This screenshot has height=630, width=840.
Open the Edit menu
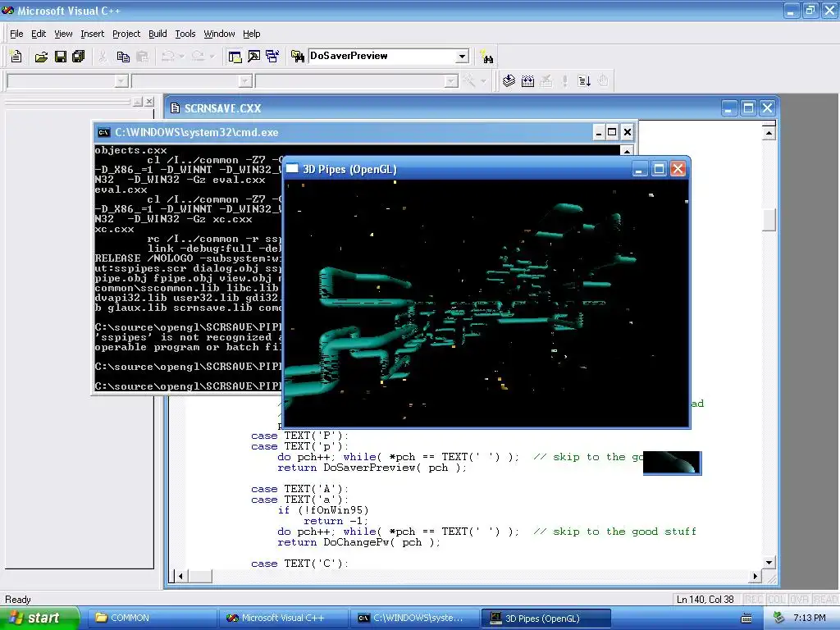click(39, 34)
